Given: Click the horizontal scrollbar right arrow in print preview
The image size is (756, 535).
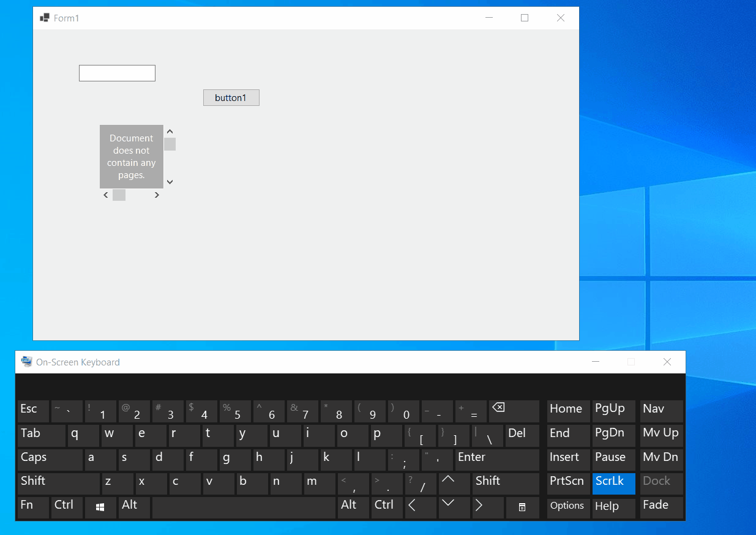Looking at the screenshot, I should [x=157, y=195].
